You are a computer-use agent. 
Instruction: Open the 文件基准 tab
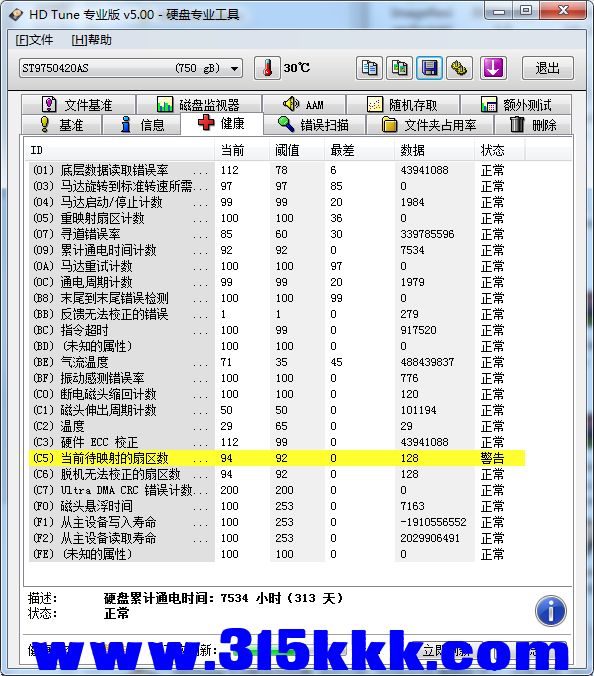coord(78,105)
